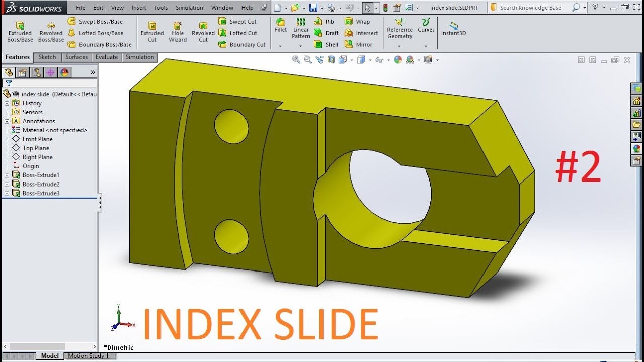Select the Revolved Cut tool

click(x=203, y=32)
